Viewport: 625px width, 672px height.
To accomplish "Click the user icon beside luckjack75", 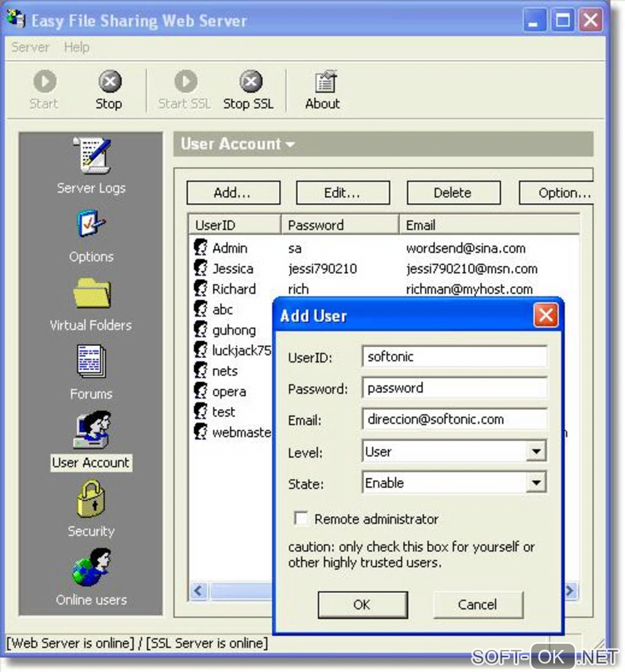I will click(x=200, y=350).
